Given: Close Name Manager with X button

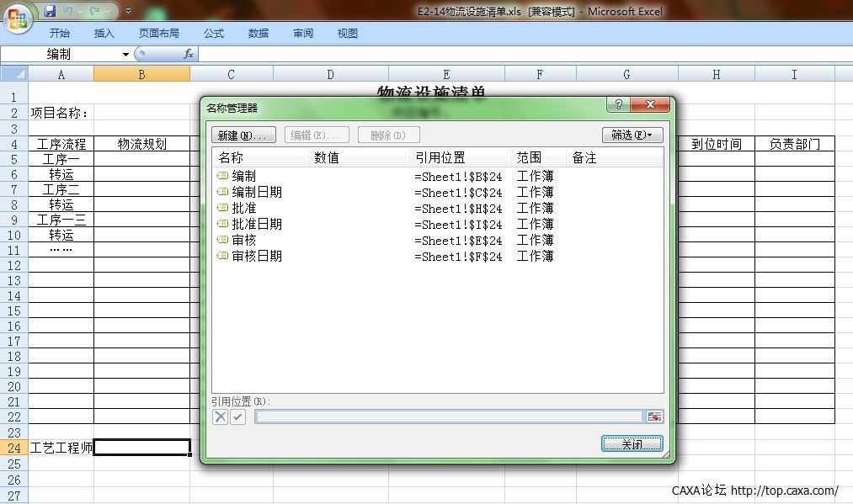Looking at the screenshot, I should coord(651,104).
